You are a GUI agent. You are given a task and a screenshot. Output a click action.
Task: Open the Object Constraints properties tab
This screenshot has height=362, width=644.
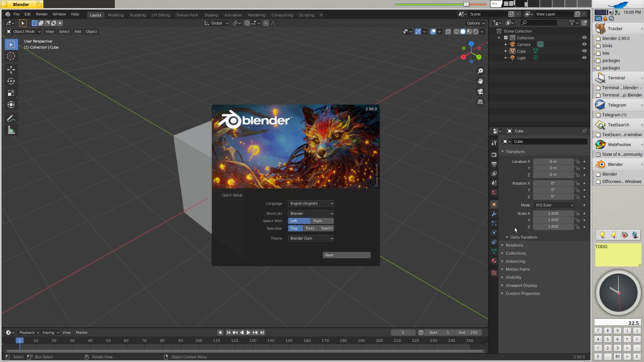[494, 242]
